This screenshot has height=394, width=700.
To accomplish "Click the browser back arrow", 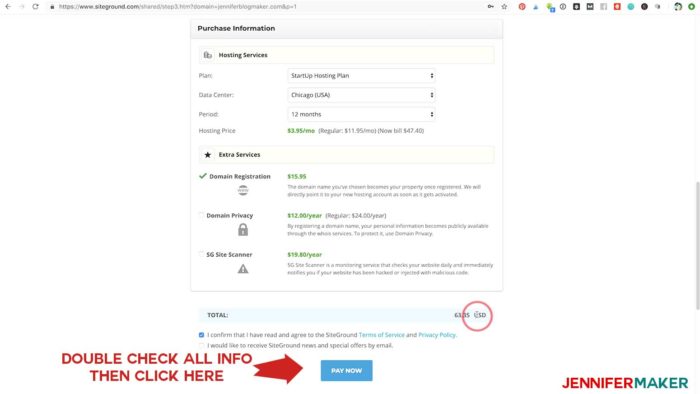I will [8, 7].
